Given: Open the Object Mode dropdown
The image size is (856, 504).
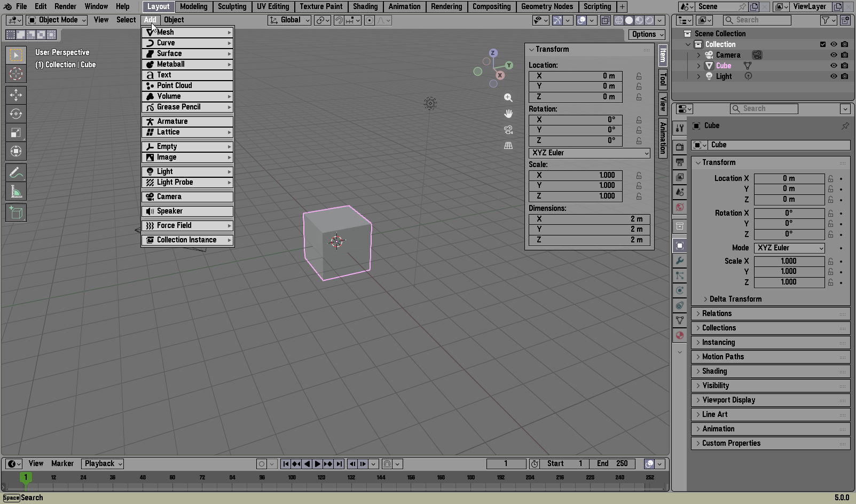Looking at the screenshot, I should click(57, 20).
